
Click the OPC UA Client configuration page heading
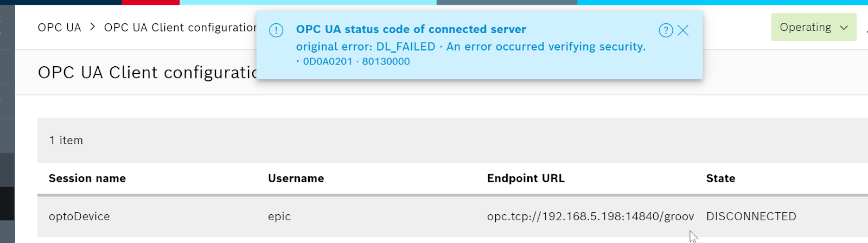(147, 73)
